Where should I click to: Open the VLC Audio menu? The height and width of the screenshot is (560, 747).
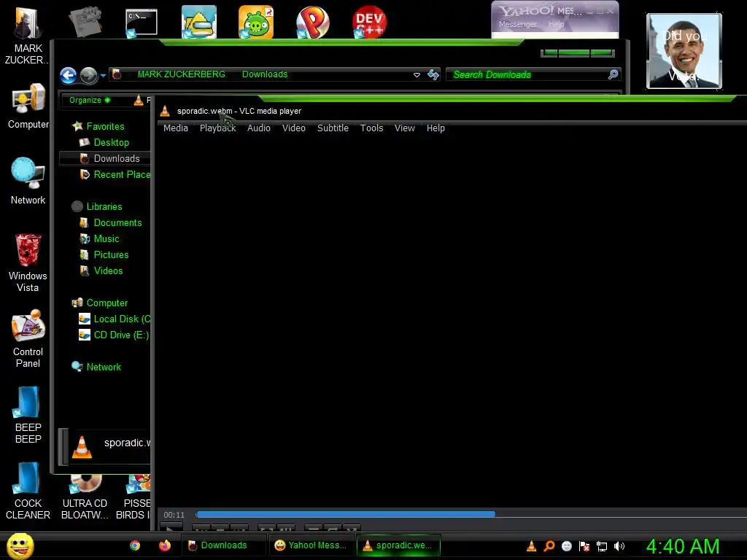click(259, 128)
